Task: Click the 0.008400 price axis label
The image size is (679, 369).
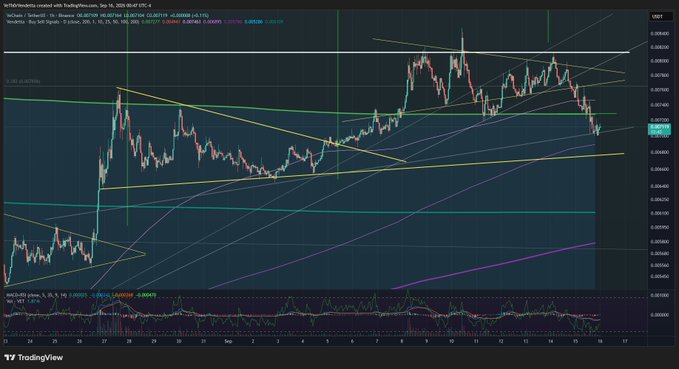Action: (x=659, y=33)
